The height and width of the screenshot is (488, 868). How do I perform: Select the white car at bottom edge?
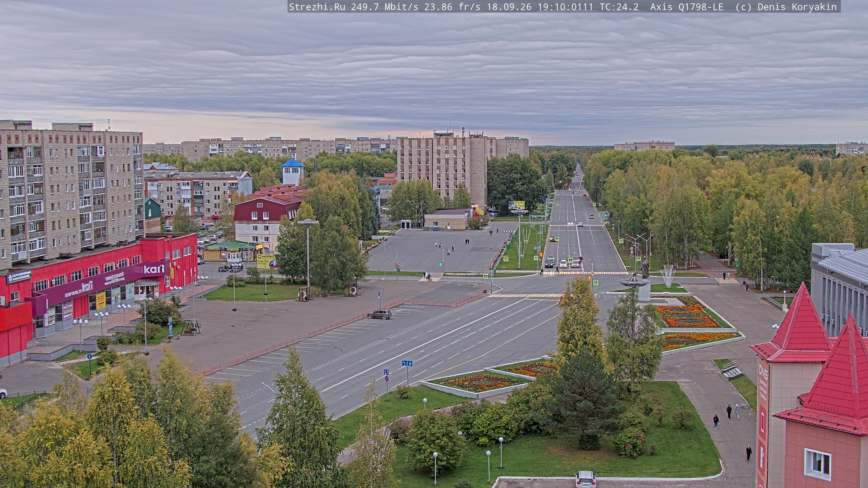585,479
